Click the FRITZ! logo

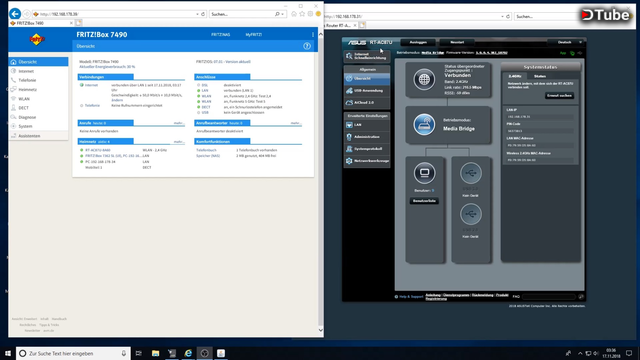click(37, 39)
